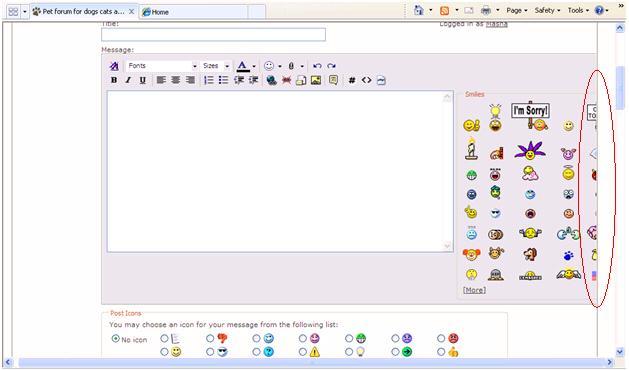629x370 pixels.
Task: Toggle Bold formatting in editor toolbar
Action: [114, 80]
